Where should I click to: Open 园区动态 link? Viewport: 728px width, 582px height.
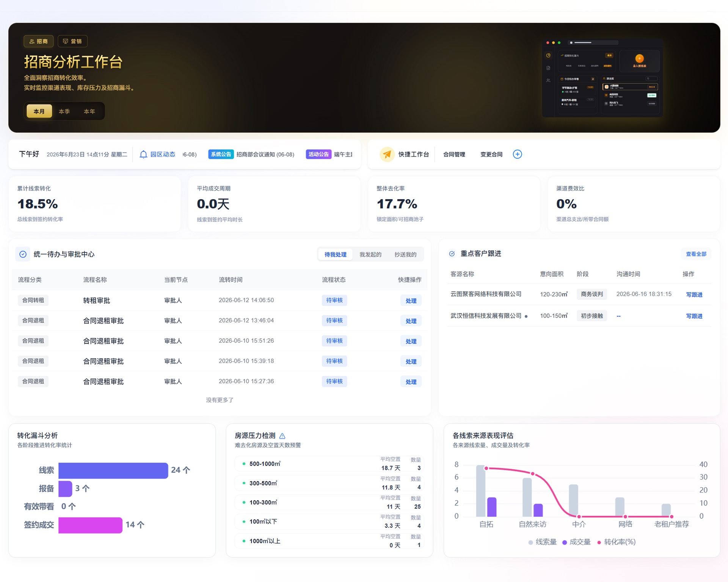point(163,154)
